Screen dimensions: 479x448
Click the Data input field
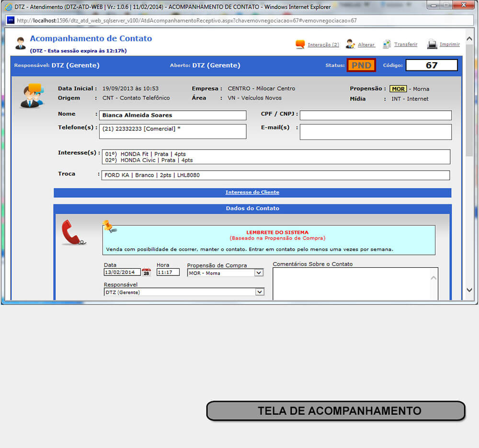(x=122, y=272)
